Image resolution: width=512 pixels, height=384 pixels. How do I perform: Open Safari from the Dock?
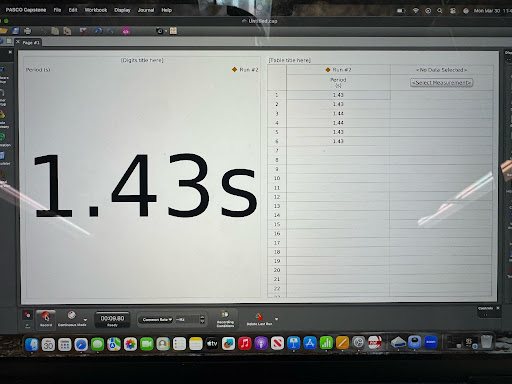(81, 344)
